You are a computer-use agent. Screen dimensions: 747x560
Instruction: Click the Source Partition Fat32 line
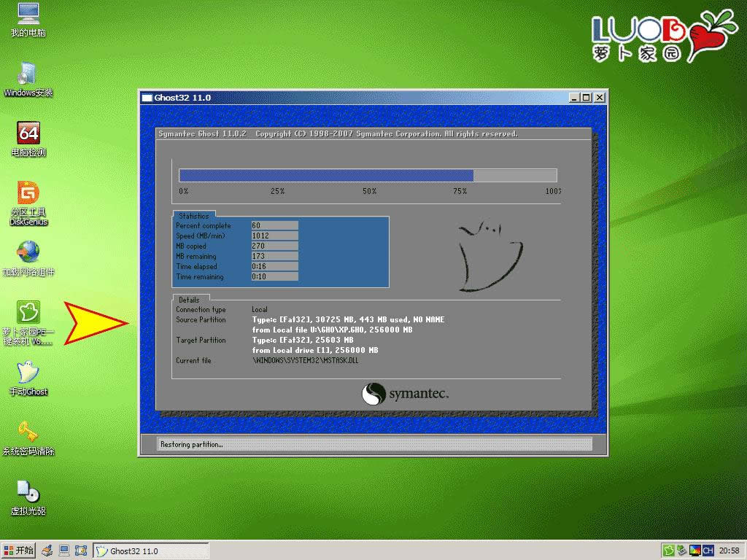click(348, 319)
